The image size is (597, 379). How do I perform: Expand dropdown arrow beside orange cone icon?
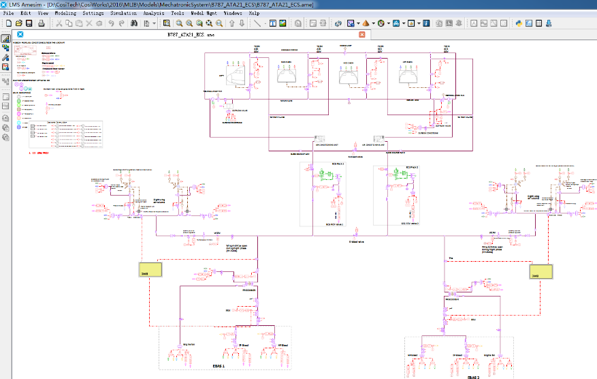[374, 23]
